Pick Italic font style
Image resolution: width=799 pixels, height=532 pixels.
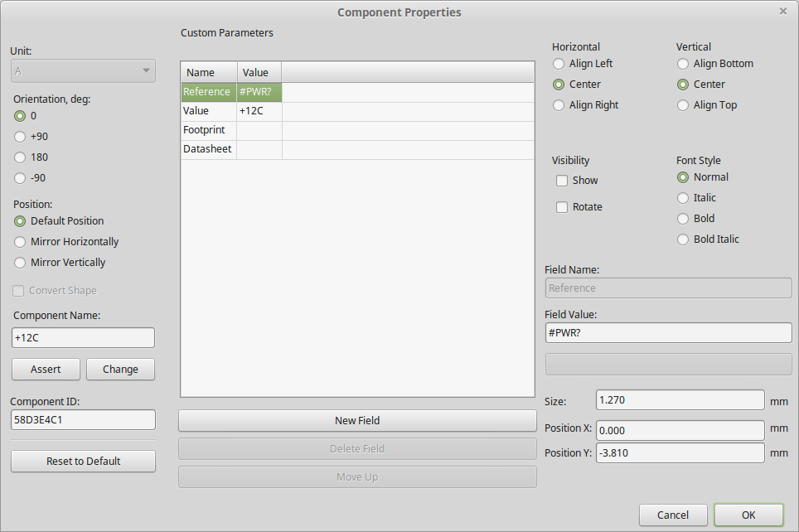[x=683, y=198]
